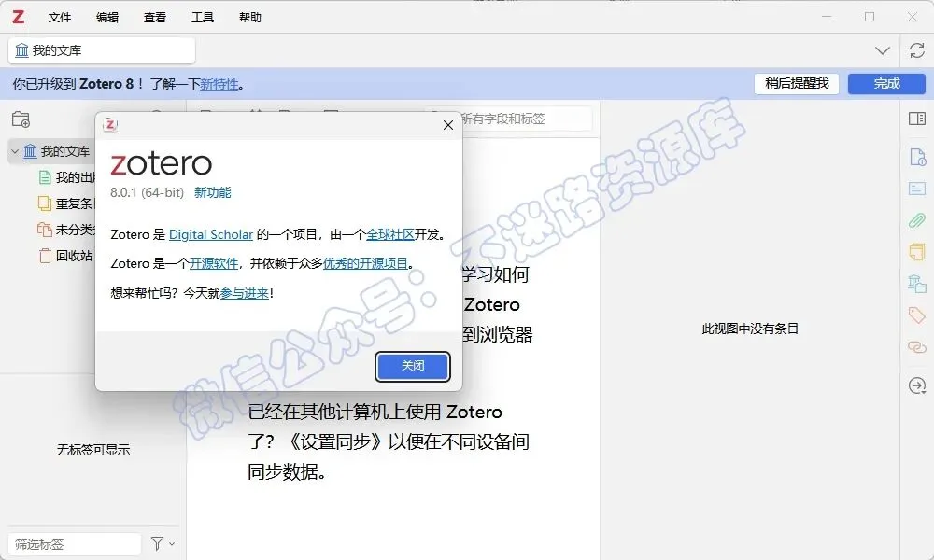Select the 我的文库 tab

click(102, 50)
